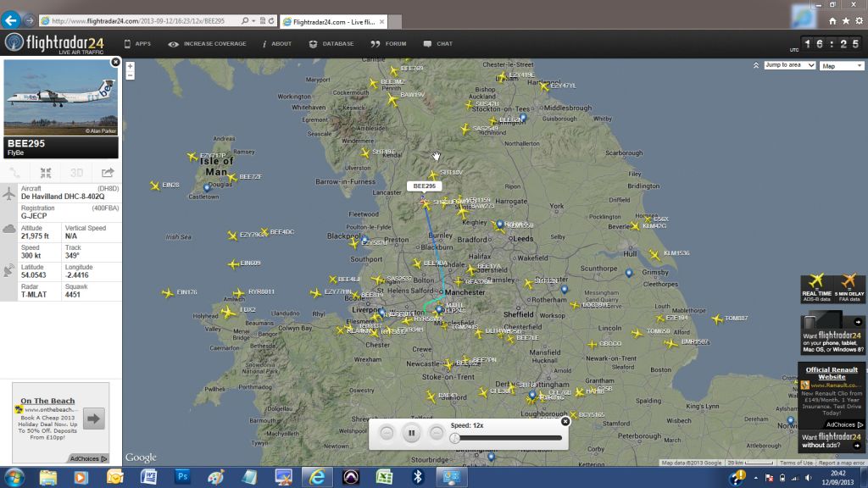This screenshot has height=488, width=868.
Task: Open the Chat menu
Action: [438, 44]
